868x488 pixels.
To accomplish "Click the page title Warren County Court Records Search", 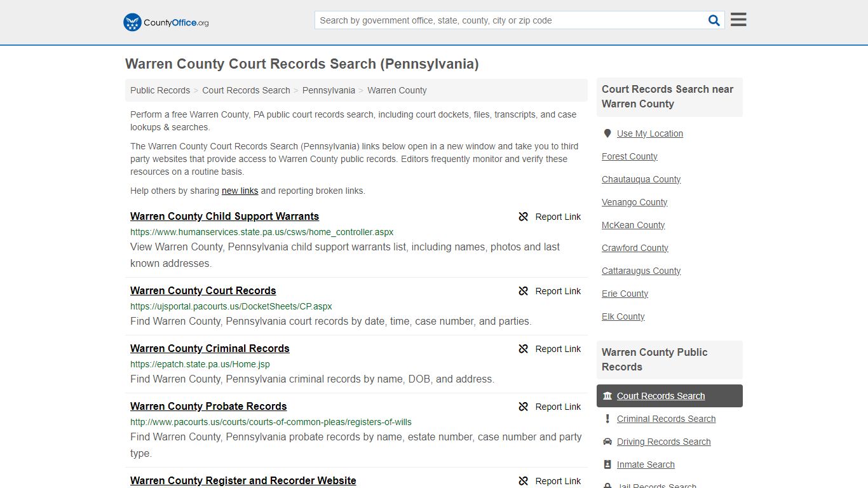I will pyautogui.click(x=302, y=64).
